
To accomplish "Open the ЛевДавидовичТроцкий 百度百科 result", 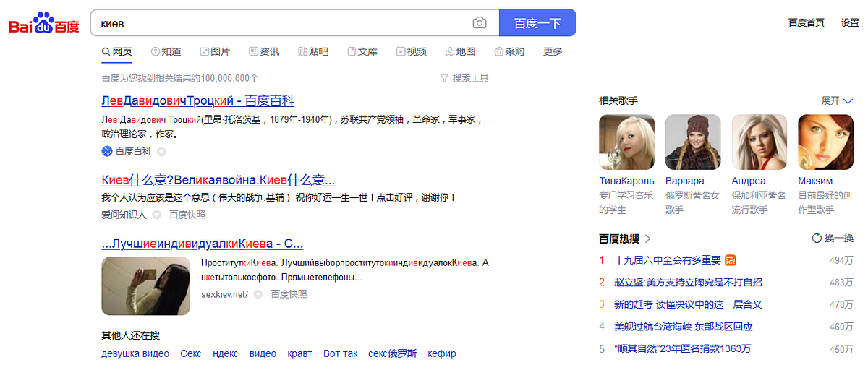I will (x=198, y=100).
